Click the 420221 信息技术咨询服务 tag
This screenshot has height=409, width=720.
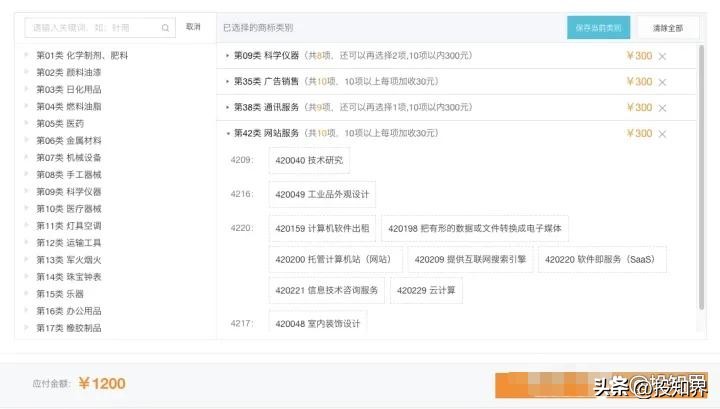click(326, 290)
